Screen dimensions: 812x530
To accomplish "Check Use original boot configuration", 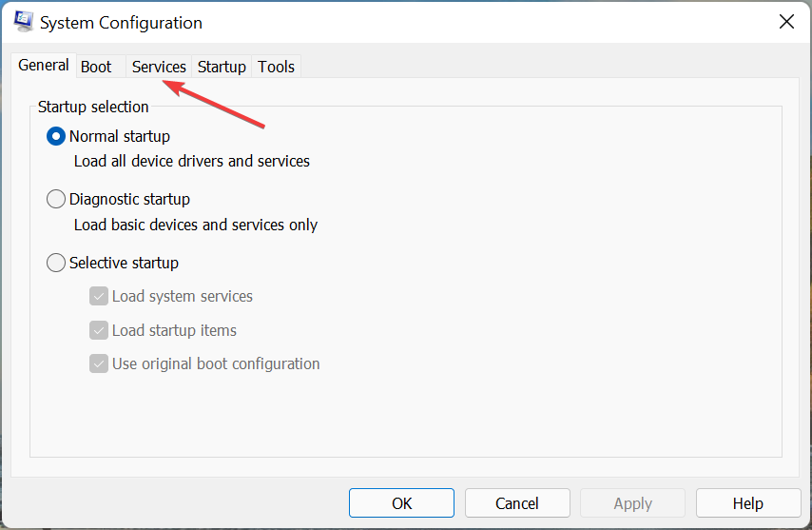I will pyautogui.click(x=99, y=363).
